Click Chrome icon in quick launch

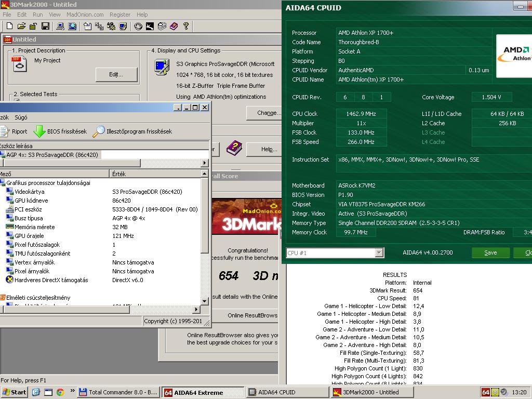[60, 392]
